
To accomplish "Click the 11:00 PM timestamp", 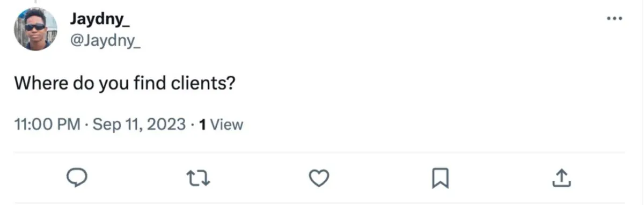I will click(47, 125).
